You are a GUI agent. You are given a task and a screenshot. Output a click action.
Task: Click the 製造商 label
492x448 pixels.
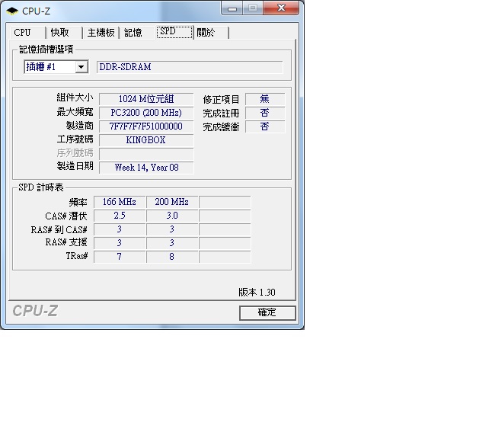pos(80,126)
